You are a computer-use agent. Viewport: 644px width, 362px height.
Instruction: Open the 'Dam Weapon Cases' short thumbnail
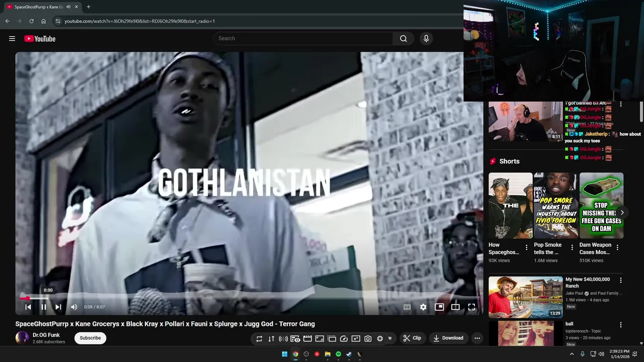point(601,206)
